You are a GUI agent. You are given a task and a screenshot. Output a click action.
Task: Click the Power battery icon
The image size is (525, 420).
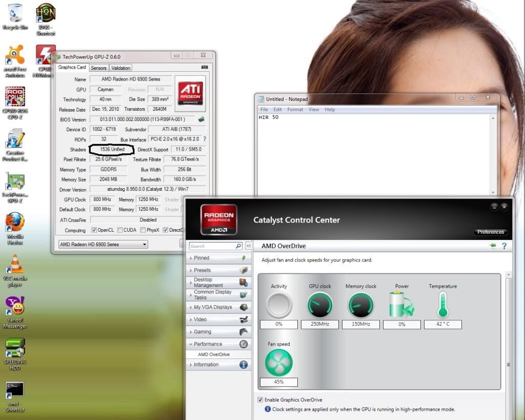tap(401, 305)
